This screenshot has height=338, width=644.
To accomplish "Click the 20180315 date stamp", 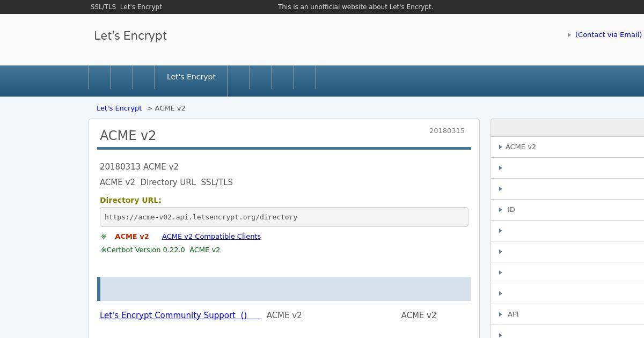I will click(447, 130).
